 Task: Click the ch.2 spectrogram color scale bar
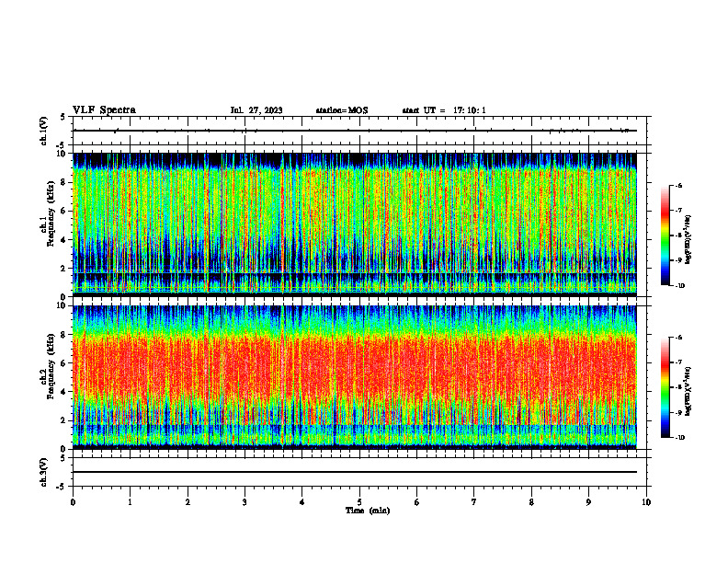tap(665, 387)
